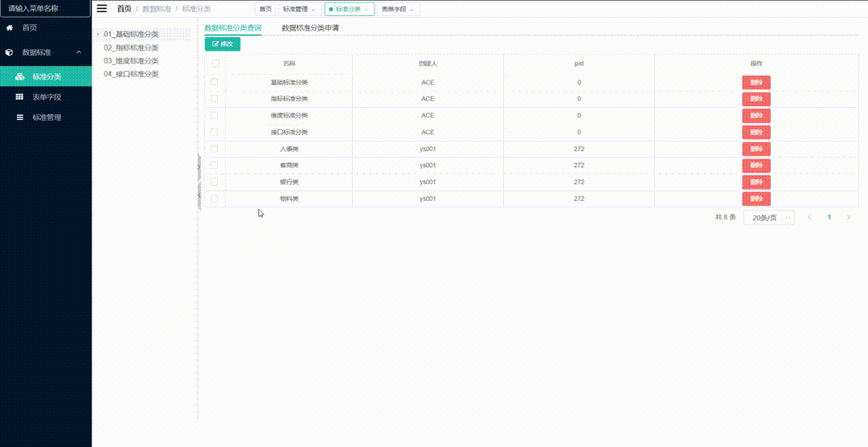Check the select-all checkbox in table header

point(215,63)
